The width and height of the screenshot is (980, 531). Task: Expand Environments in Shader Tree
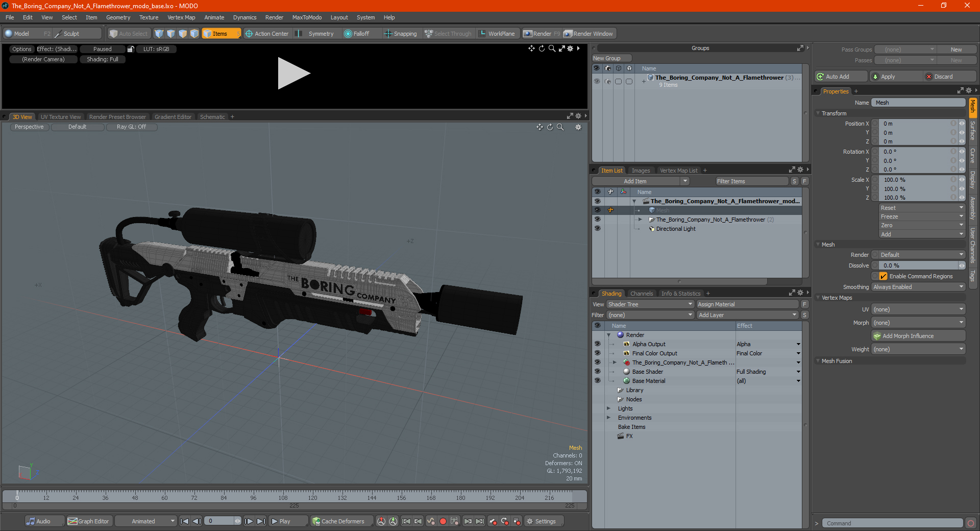point(609,418)
